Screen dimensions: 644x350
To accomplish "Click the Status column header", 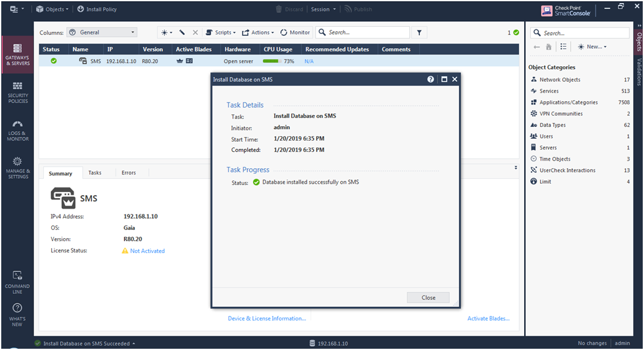I will tap(51, 49).
